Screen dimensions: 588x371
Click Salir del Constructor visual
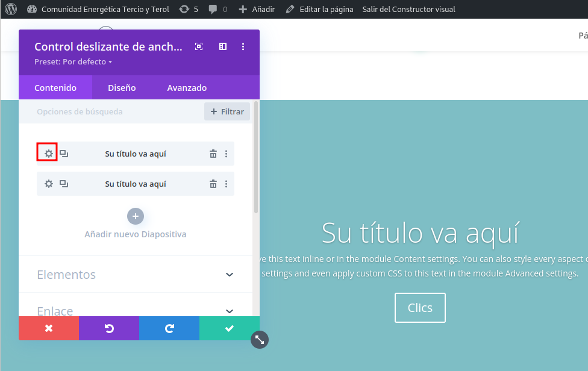408,9
